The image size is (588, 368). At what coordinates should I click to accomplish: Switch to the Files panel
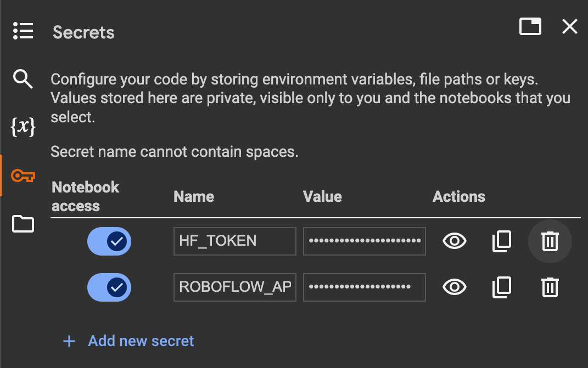pyautogui.click(x=23, y=224)
